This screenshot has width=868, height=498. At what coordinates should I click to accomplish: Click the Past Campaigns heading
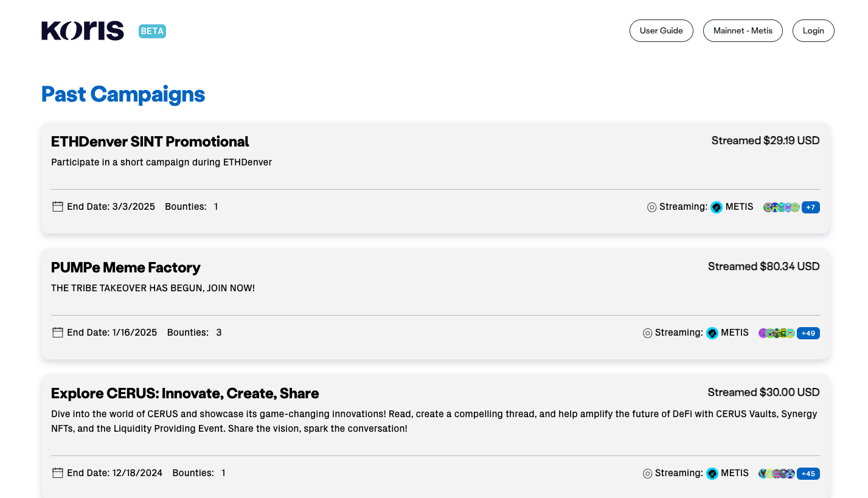123,94
